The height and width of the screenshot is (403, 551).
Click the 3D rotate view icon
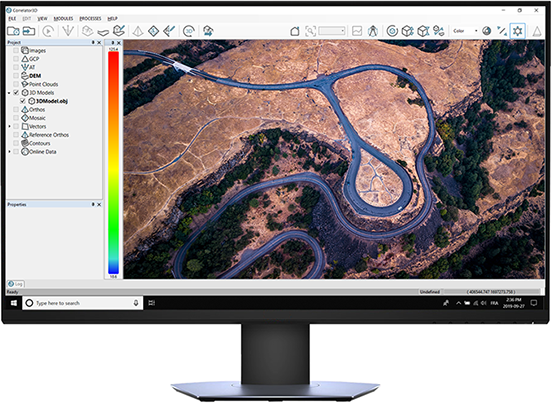click(x=189, y=31)
